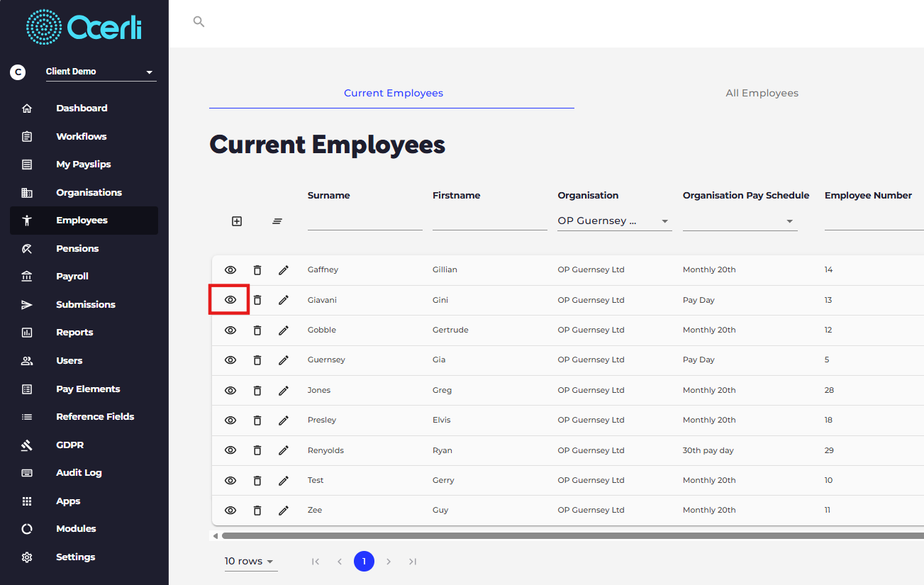Click the add employee plus icon
The width and height of the screenshot is (924, 585).
[x=237, y=221]
